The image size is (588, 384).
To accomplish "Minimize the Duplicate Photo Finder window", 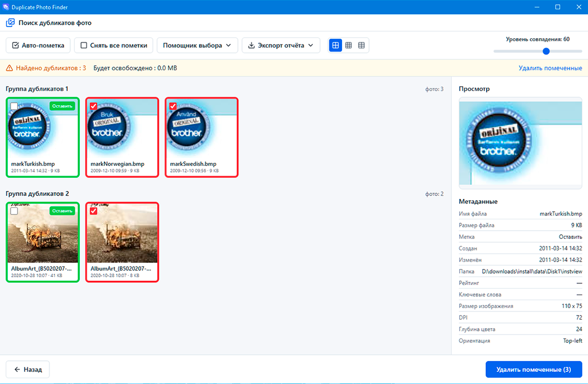I will coord(538,7).
